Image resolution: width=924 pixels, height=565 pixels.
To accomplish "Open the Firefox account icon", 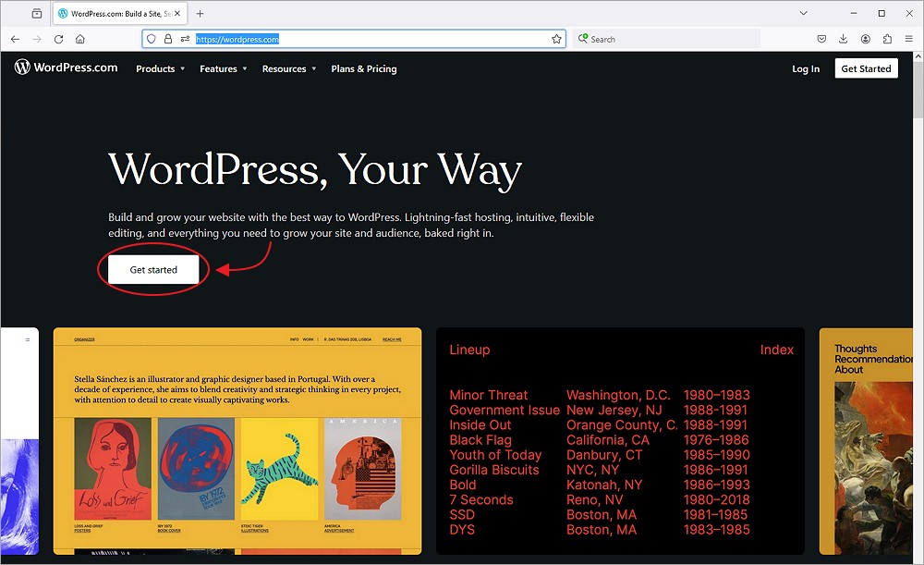I will (x=865, y=39).
